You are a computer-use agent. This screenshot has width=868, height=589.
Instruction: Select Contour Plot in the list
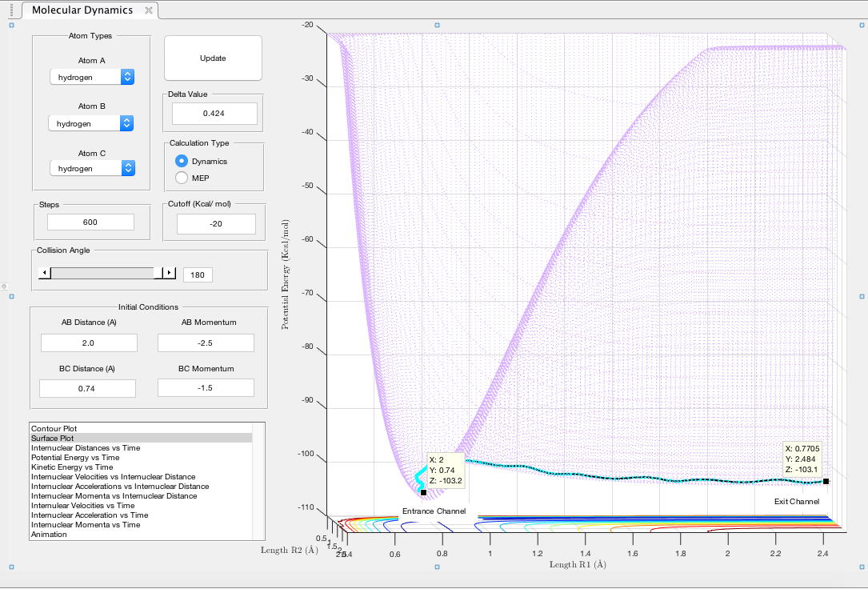pos(141,428)
